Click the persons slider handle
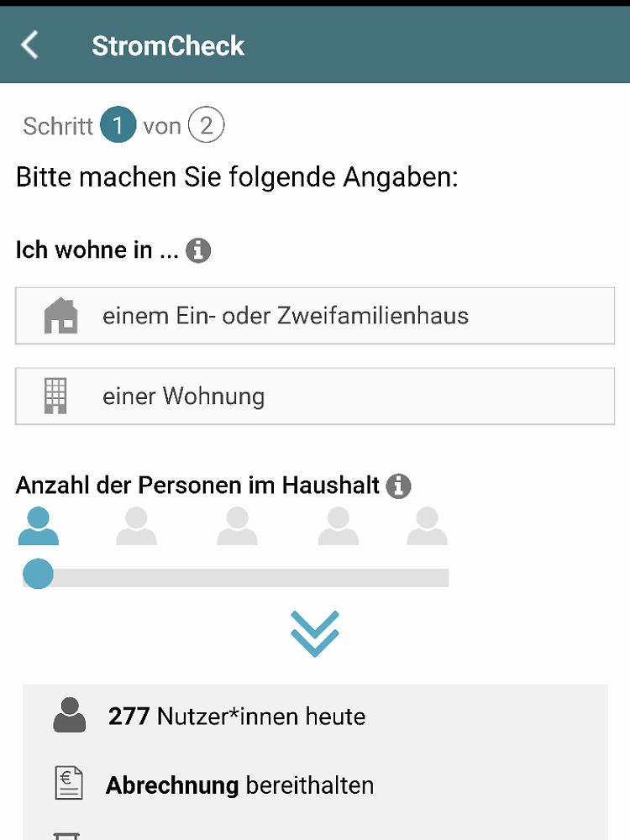This screenshot has width=630, height=840. pos(38,574)
